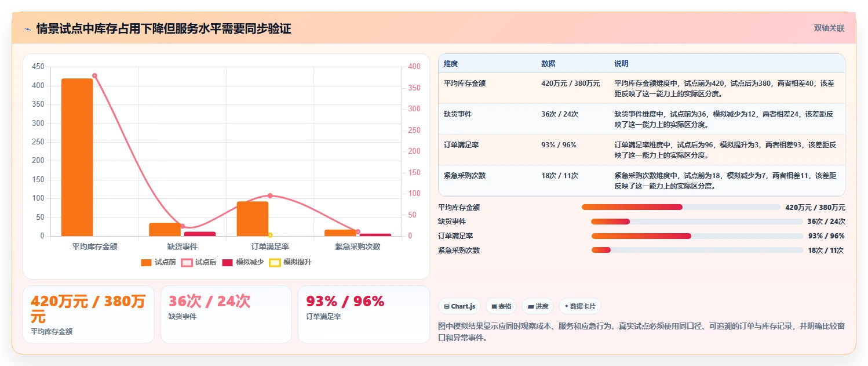Click table cell 420万元 / 380万元
868x366 pixels.
click(x=570, y=84)
